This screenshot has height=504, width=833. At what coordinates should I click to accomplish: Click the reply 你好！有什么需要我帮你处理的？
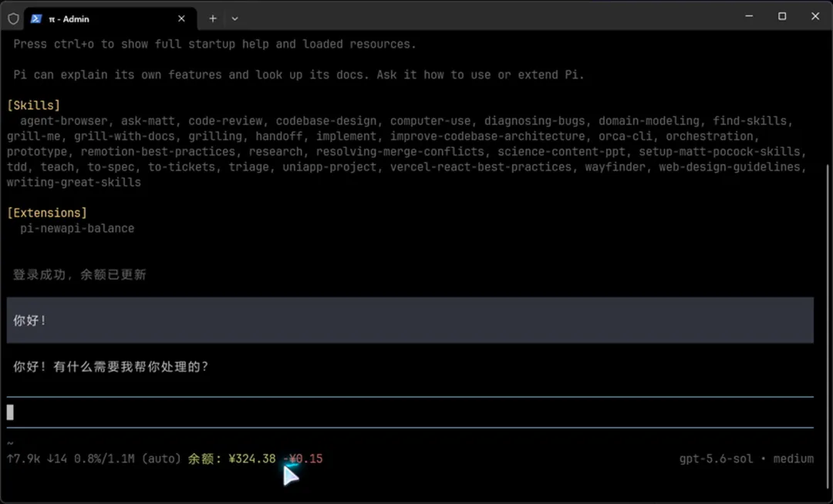coord(111,367)
